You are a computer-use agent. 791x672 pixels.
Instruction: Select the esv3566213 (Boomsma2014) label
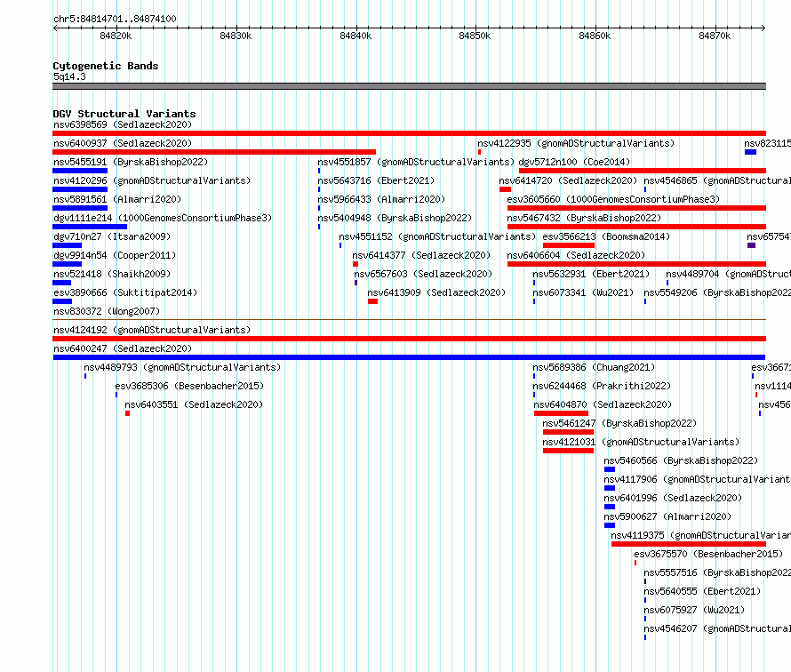pos(606,236)
